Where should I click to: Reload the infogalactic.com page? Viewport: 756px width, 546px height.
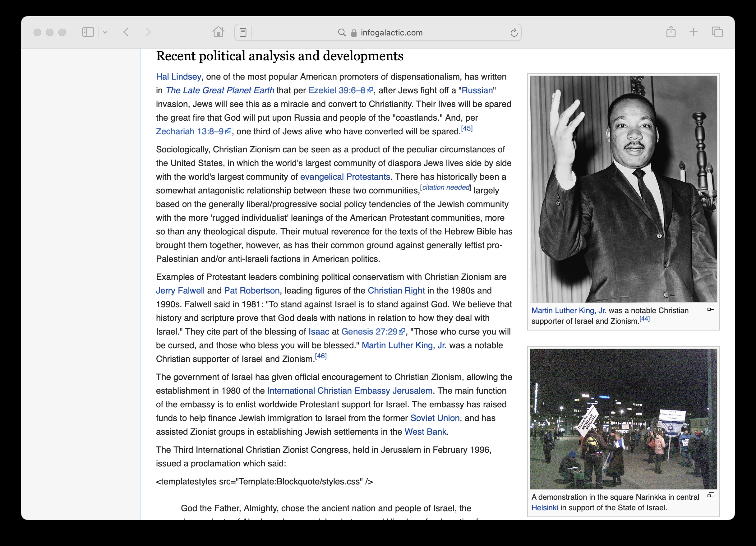click(x=514, y=32)
